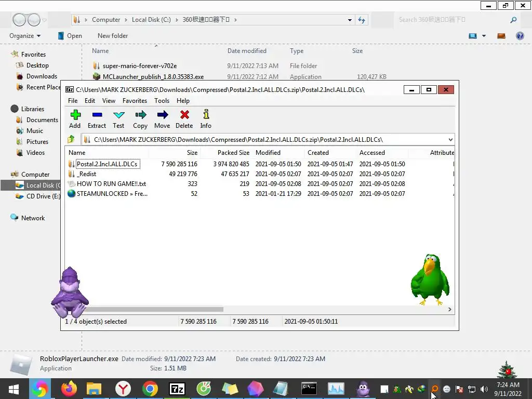
Task: Expand the 7-Zip address path dropdown
Action: coord(450,139)
